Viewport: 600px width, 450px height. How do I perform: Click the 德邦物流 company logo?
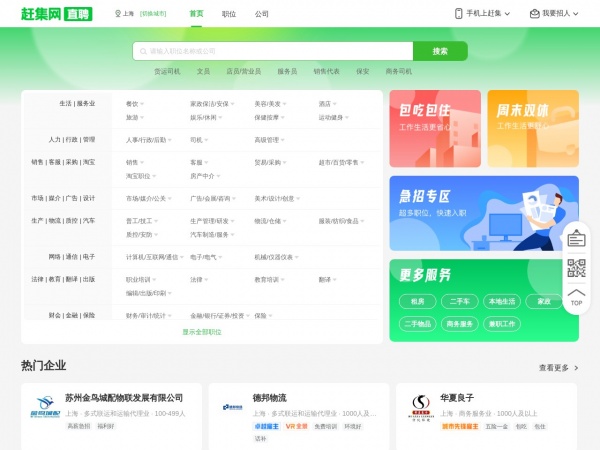tap(234, 406)
